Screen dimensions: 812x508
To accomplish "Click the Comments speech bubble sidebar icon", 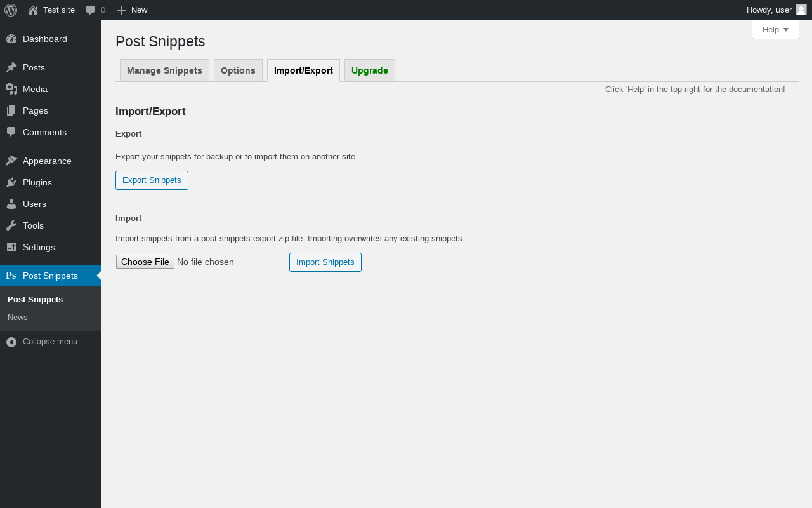I will tap(11, 132).
